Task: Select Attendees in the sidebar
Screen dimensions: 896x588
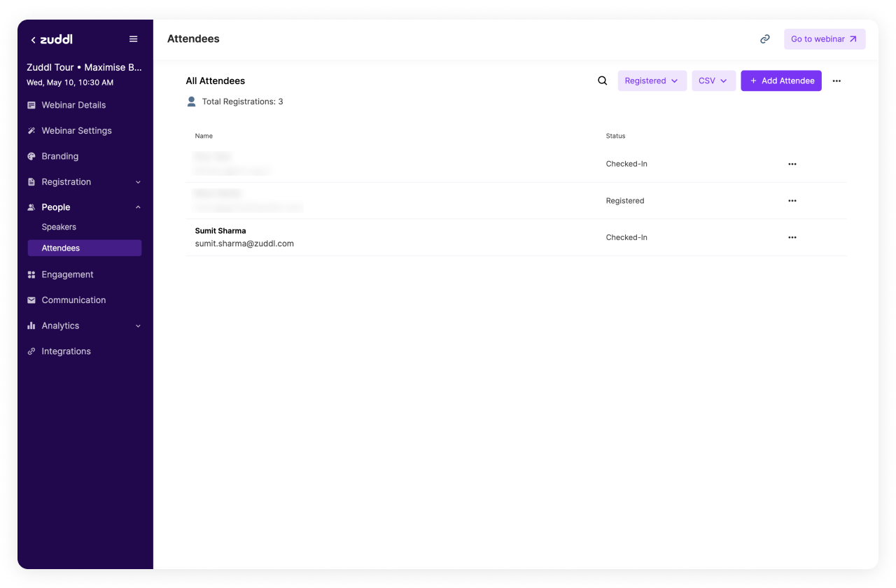Action: click(85, 248)
